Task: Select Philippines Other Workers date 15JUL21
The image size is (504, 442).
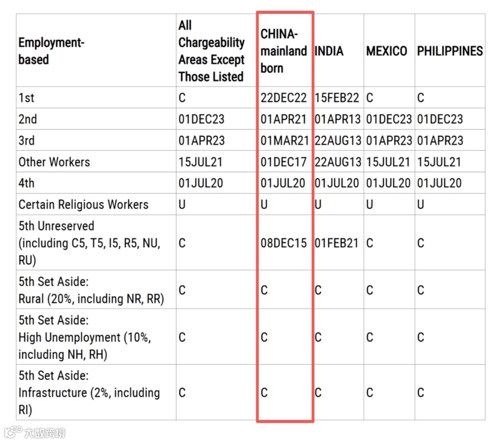Action: 439,162
